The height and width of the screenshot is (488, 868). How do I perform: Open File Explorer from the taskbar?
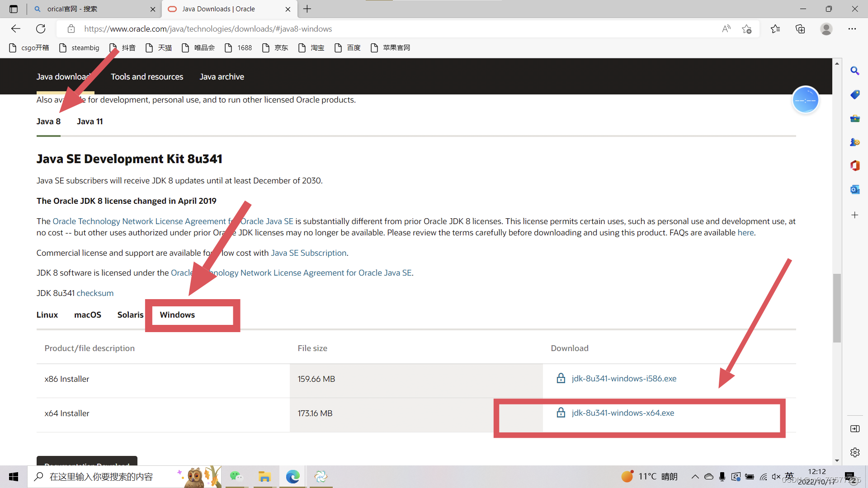click(264, 477)
